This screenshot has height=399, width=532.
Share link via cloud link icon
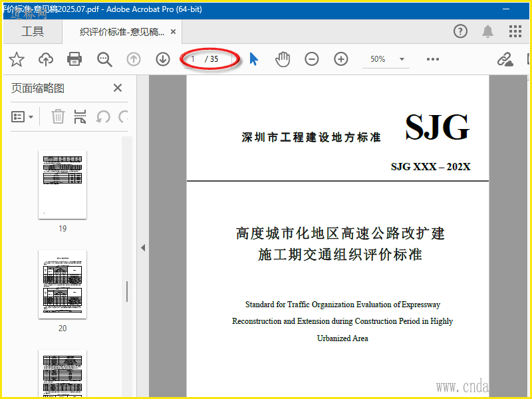click(505, 59)
